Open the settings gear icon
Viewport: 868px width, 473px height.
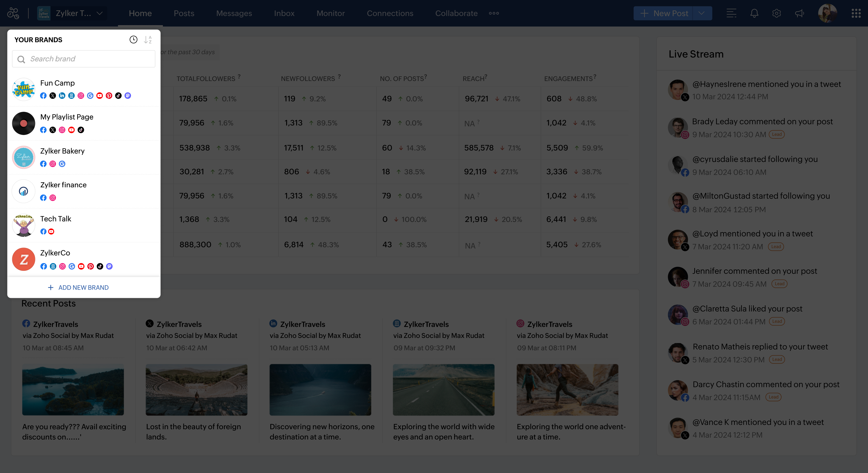click(x=776, y=13)
